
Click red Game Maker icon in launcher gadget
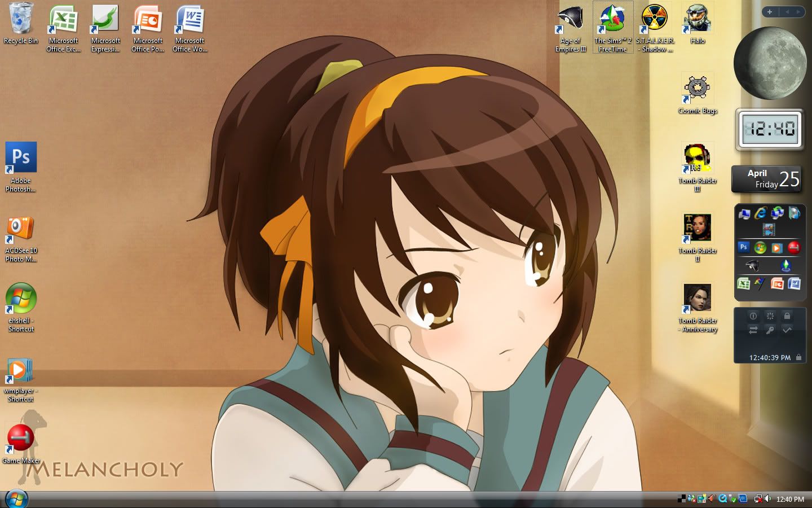point(794,247)
